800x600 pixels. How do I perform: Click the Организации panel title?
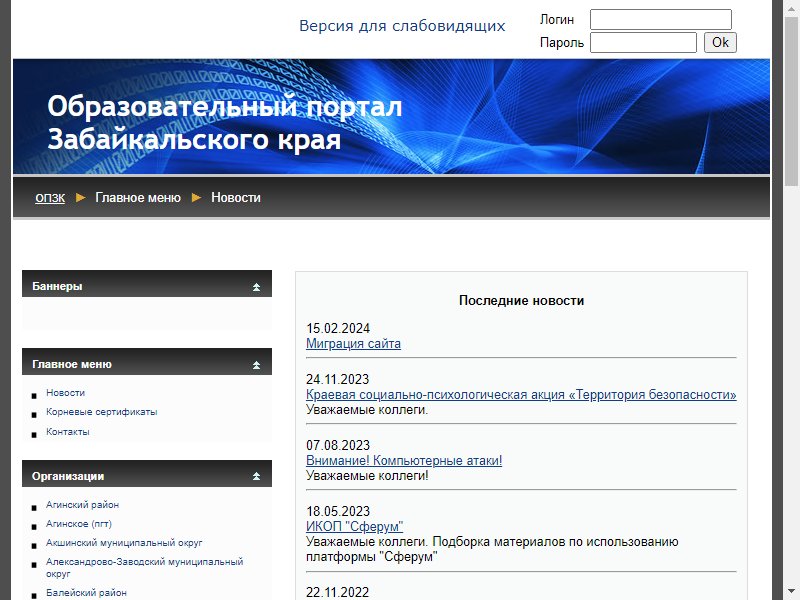[x=68, y=476]
